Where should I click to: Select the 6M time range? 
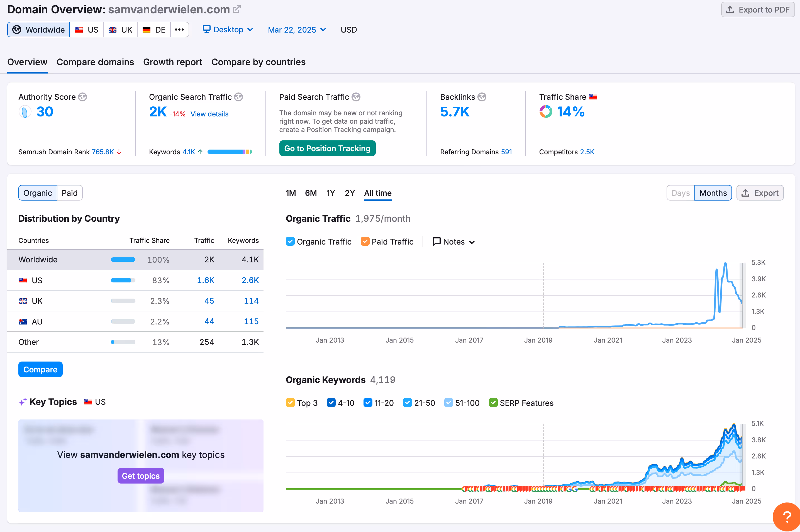tap(311, 193)
